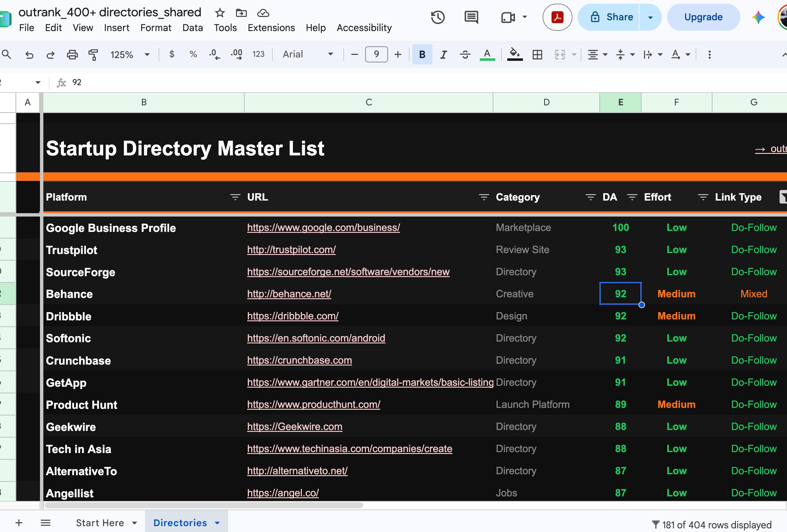Open the Name Box dropdown arrow

(38, 83)
